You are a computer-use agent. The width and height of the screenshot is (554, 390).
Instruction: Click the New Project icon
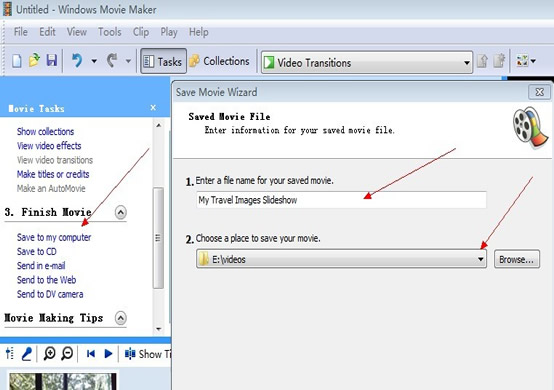pos(17,61)
